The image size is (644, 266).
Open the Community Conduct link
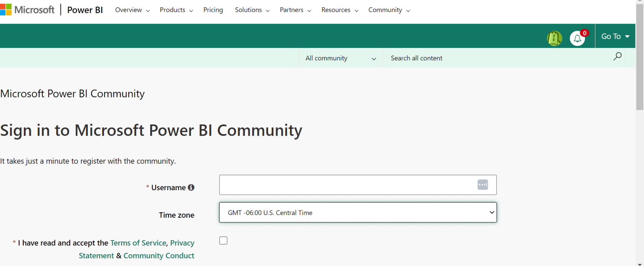click(159, 255)
